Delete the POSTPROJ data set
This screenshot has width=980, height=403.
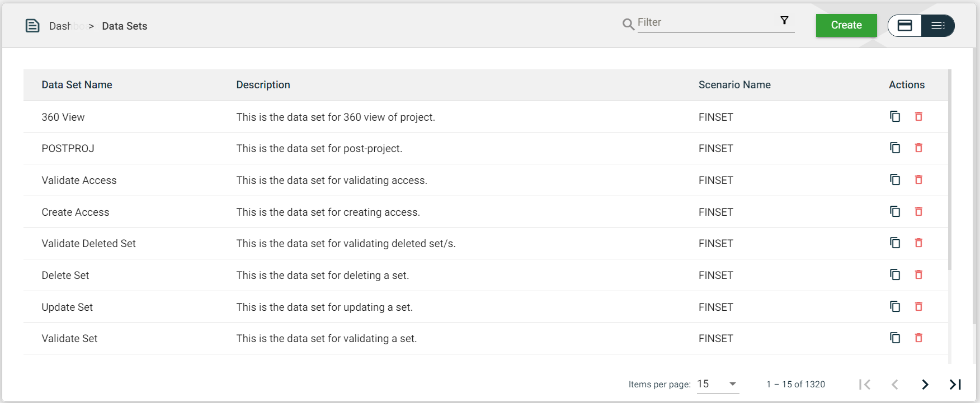[x=918, y=148]
